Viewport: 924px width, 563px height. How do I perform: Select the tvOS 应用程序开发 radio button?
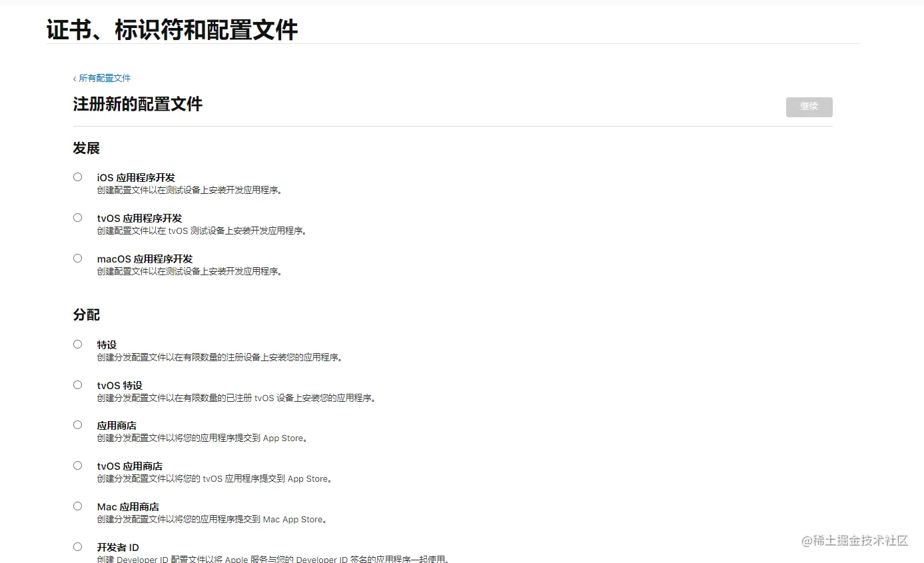pos(77,217)
